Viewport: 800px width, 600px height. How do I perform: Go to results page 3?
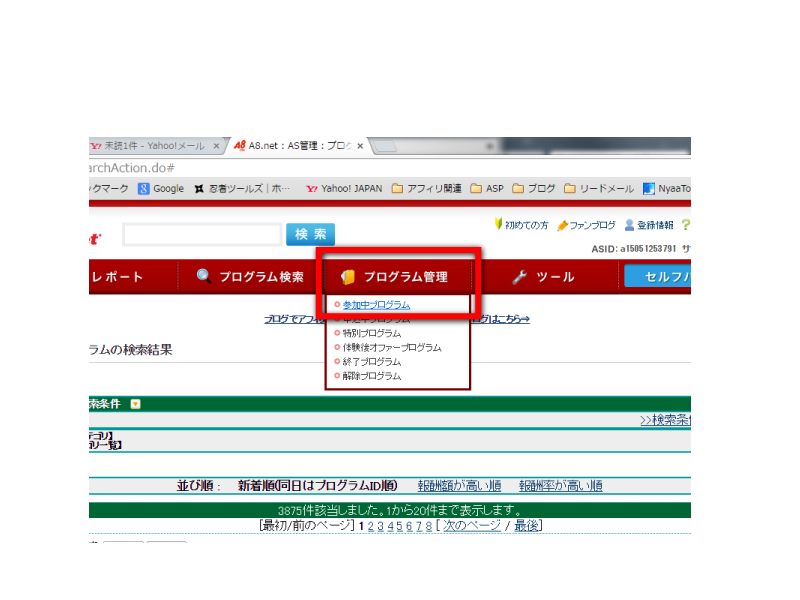point(380,526)
